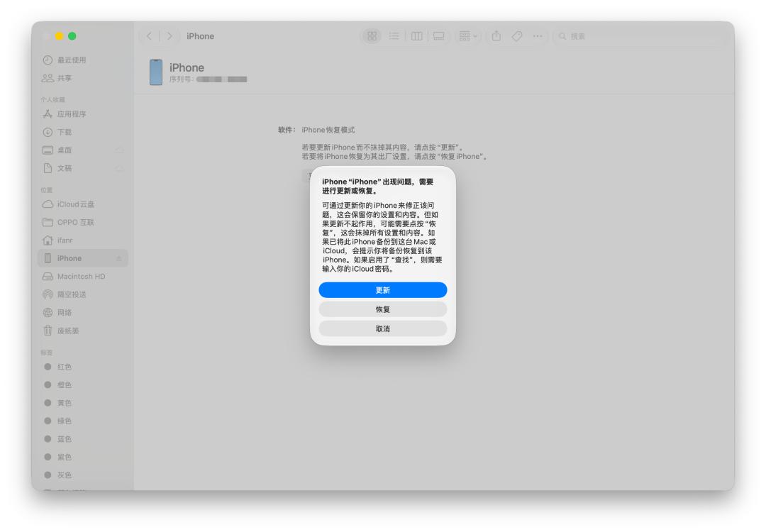766x532 pixels.
Task: Click the iPhone device icon in the header
Action: [156, 72]
